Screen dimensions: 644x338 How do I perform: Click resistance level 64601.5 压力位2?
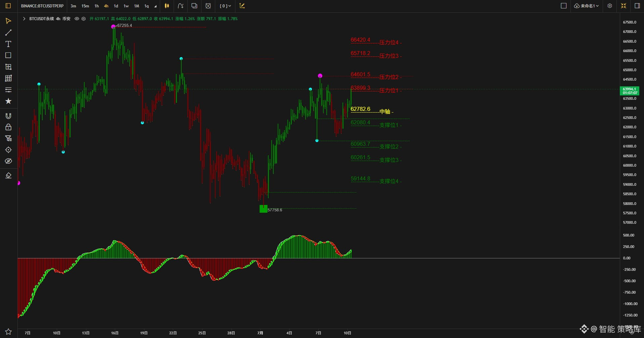click(376, 76)
